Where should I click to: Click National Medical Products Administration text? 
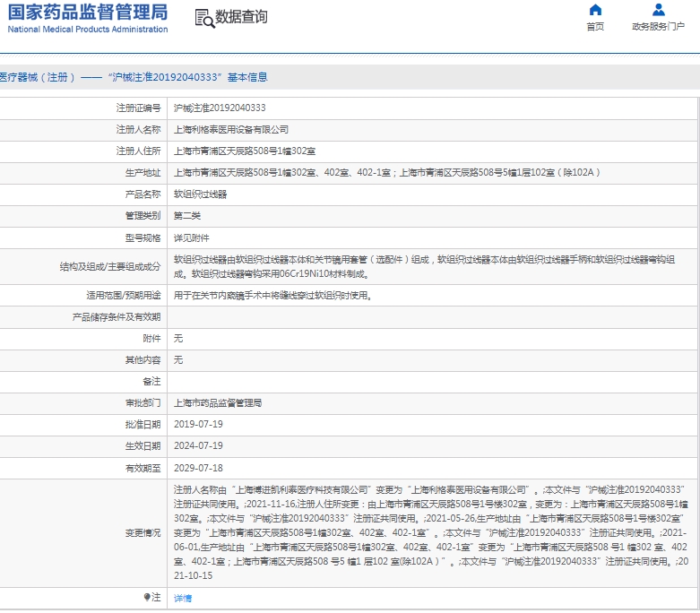click(88, 30)
